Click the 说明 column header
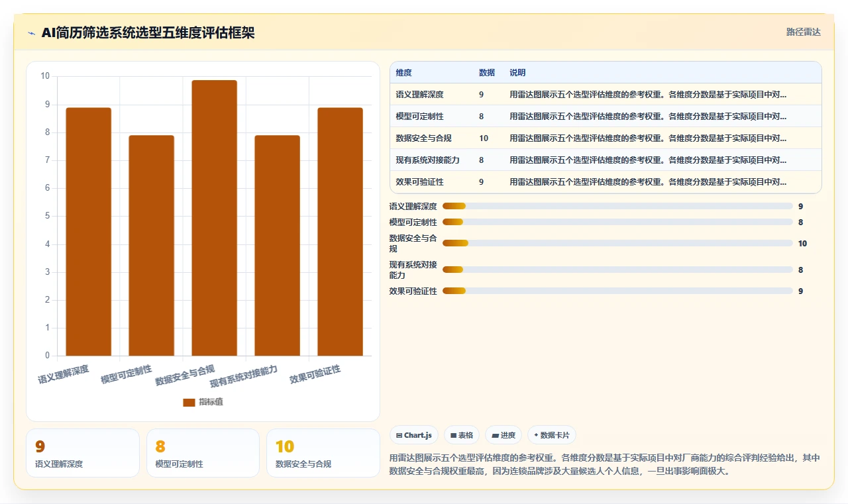This screenshot has width=848, height=504. (517, 73)
